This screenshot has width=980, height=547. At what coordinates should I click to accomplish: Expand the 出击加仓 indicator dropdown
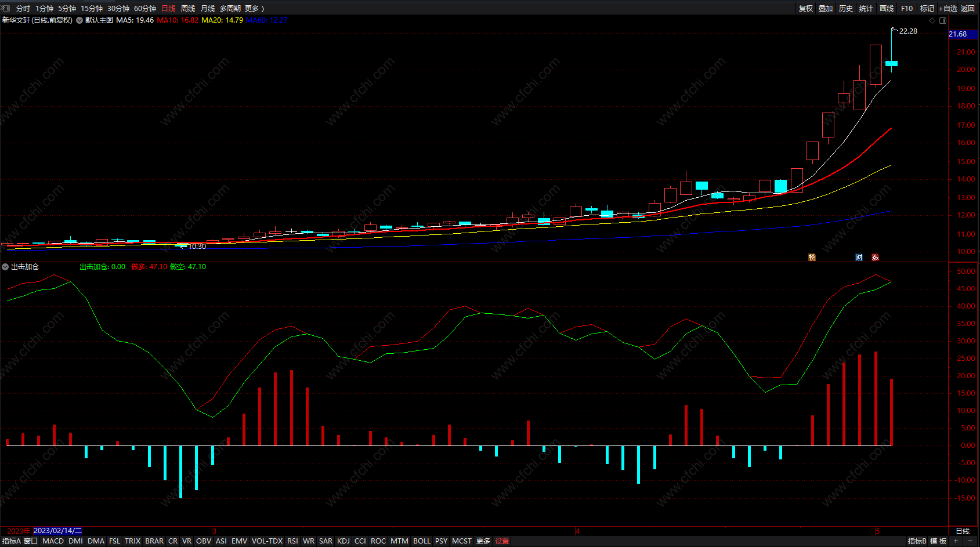coord(5,267)
